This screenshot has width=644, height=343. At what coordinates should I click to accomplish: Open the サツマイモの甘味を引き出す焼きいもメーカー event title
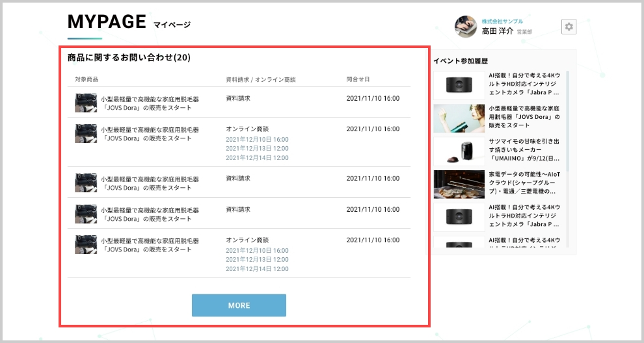pos(524,150)
